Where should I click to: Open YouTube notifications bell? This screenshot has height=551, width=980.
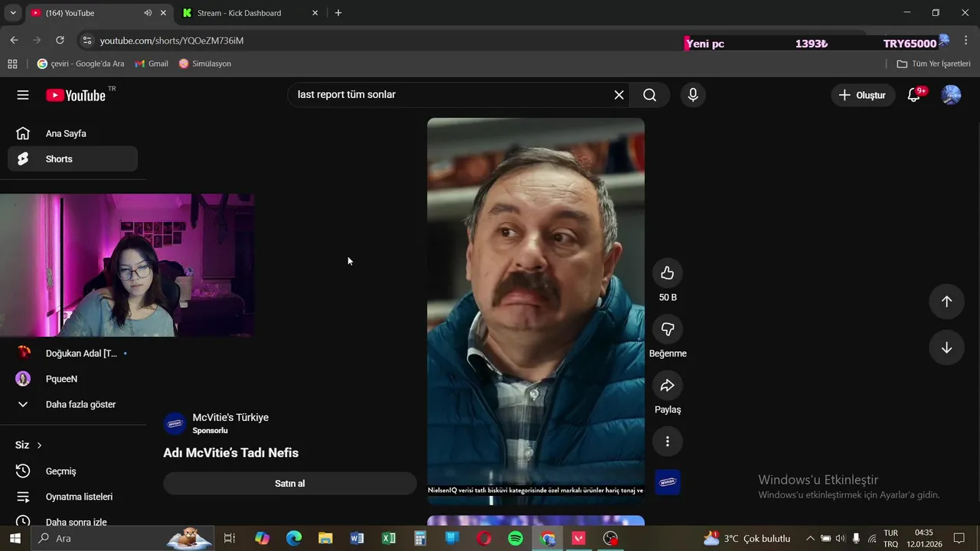(x=914, y=95)
